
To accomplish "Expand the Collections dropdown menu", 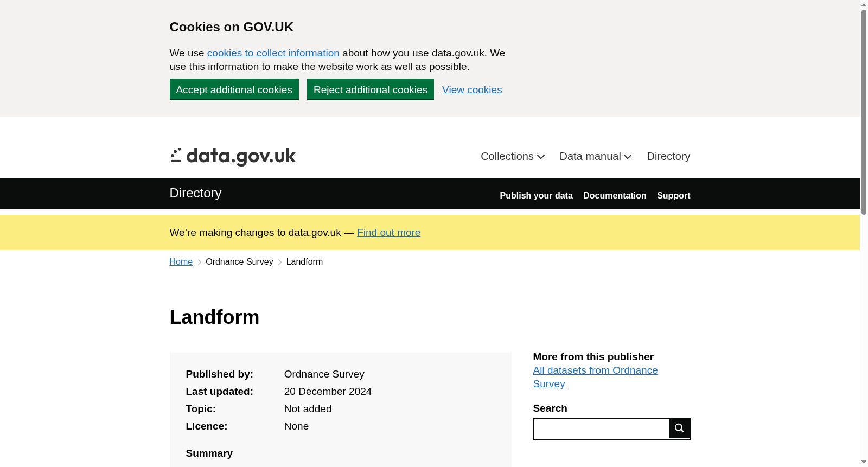I will 513,156.
